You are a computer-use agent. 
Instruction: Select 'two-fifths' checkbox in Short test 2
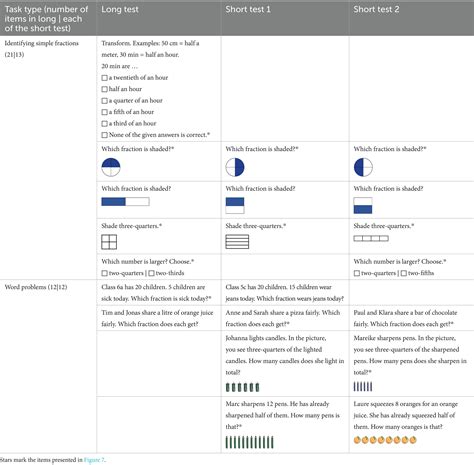click(404, 273)
